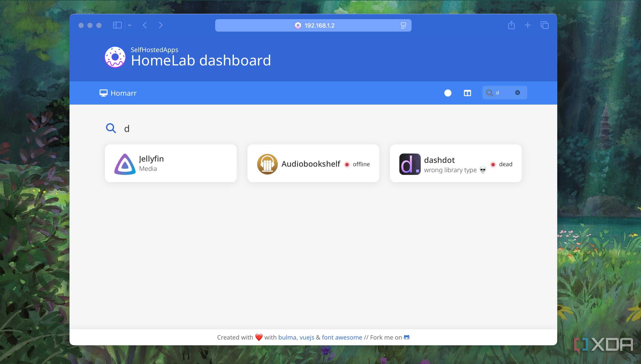Image resolution: width=641 pixels, height=364 pixels.
Task: Clear the search with the x button
Action: pos(517,93)
